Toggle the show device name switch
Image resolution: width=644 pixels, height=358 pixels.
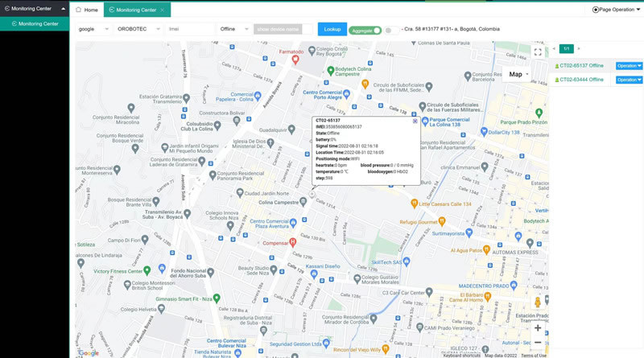click(283, 29)
